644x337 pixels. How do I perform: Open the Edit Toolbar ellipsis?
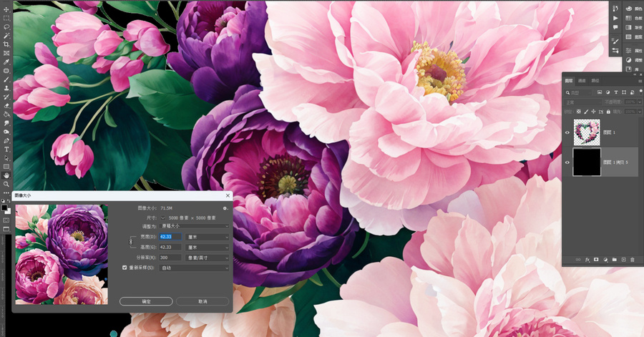pos(6,192)
